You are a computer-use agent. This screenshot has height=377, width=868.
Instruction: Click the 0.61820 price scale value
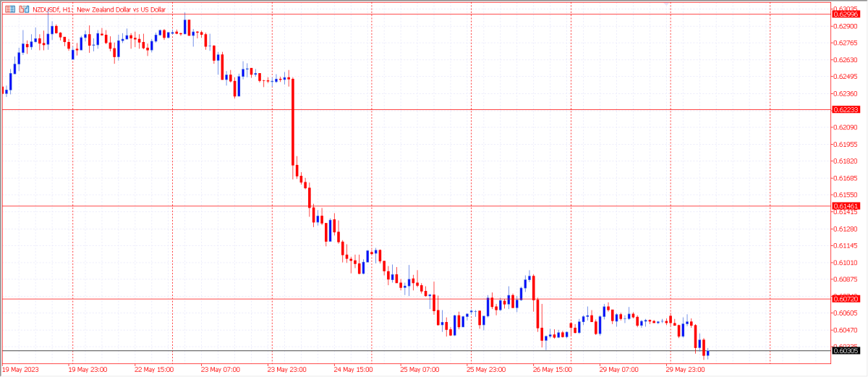pyautogui.click(x=846, y=161)
